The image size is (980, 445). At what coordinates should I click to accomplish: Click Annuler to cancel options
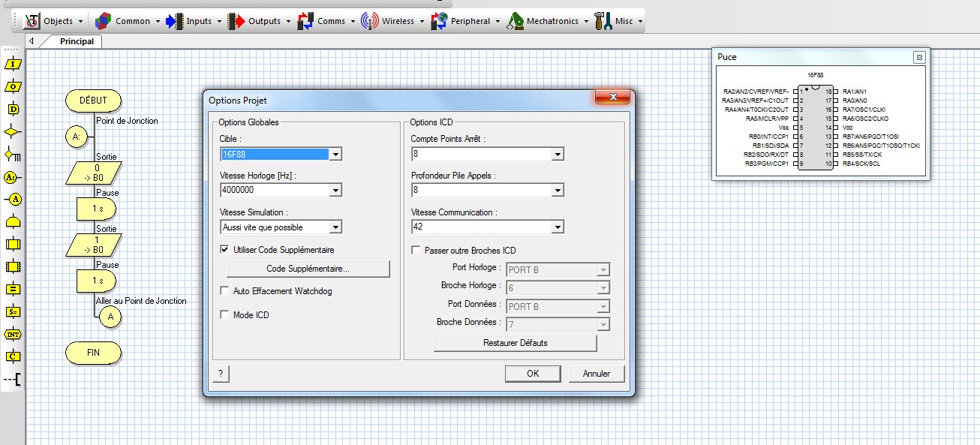point(597,374)
